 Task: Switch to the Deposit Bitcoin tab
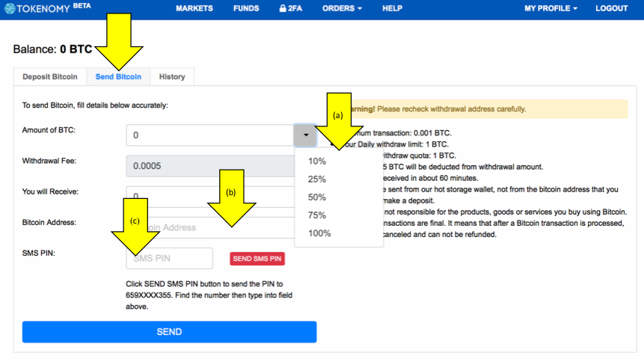pyautogui.click(x=50, y=77)
